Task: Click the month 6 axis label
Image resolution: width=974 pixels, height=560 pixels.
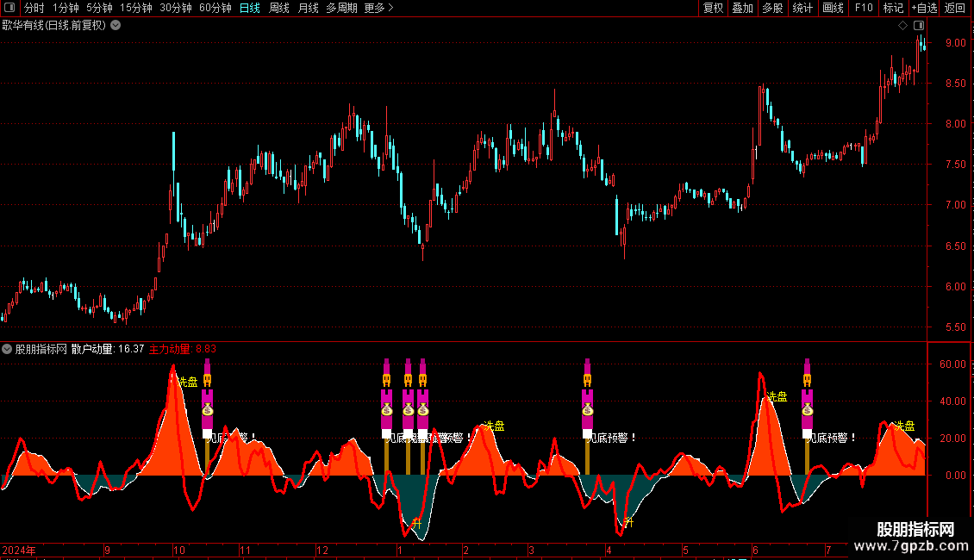Action: 755,550
